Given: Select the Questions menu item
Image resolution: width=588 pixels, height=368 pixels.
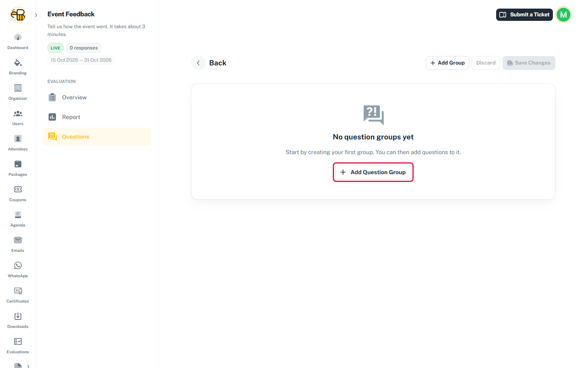Looking at the screenshot, I should (97, 137).
